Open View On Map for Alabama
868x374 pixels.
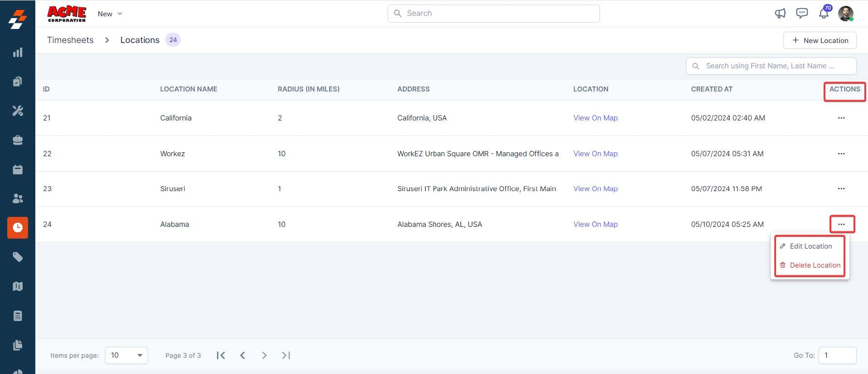click(595, 224)
